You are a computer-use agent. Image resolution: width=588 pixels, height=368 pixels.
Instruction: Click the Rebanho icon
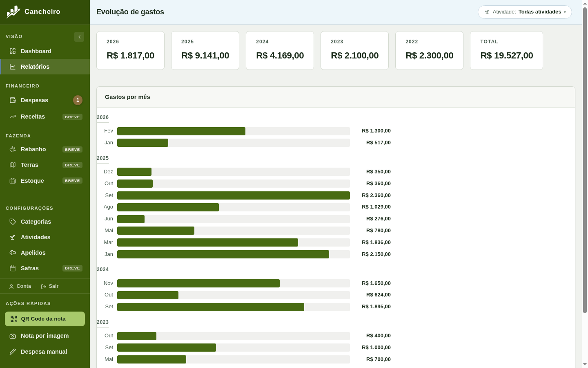[x=13, y=149]
